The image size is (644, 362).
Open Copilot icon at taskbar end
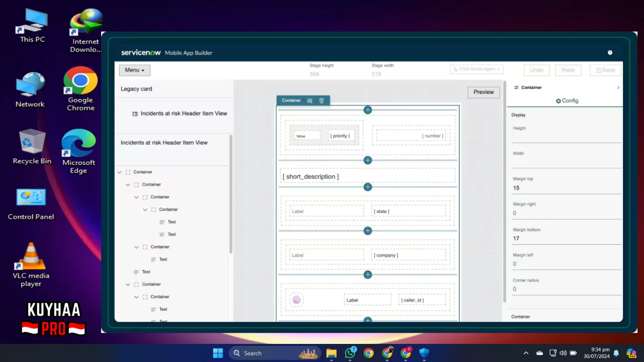click(631, 353)
